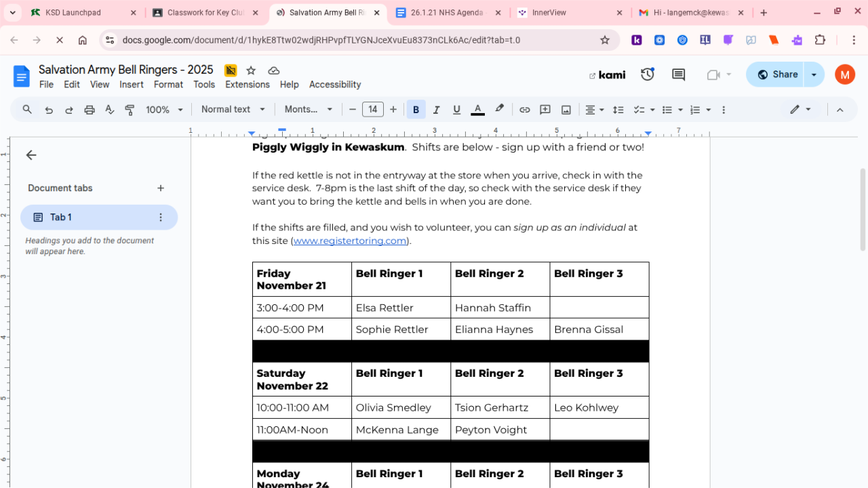
Task: Open the Google account avatar
Action: [x=845, y=75]
